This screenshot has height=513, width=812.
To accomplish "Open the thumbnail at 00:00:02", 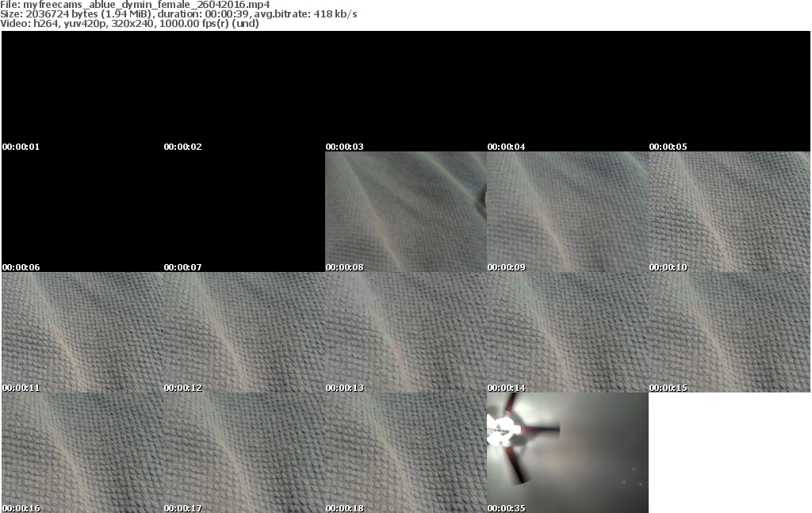I will tap(244, 91).
